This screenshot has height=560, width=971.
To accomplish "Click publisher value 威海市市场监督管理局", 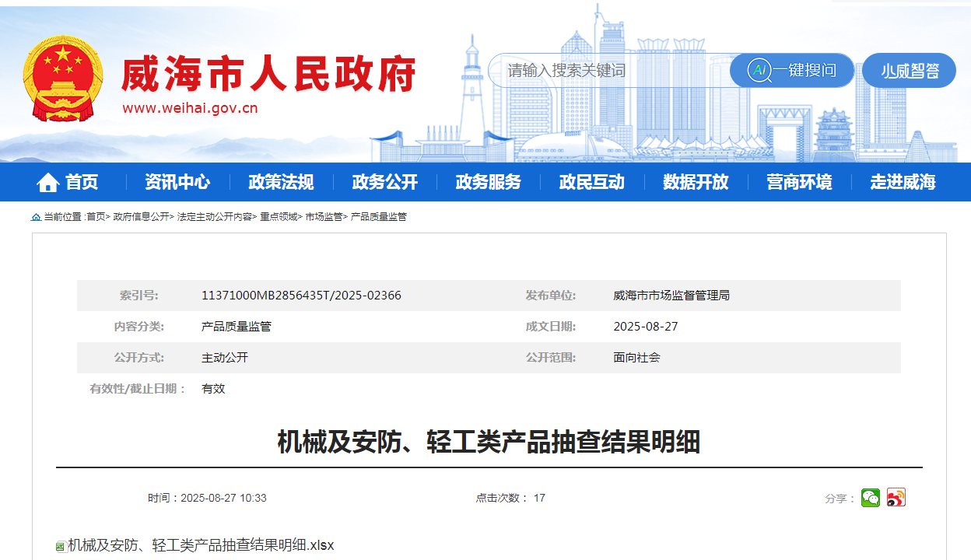I will (671, 296).
